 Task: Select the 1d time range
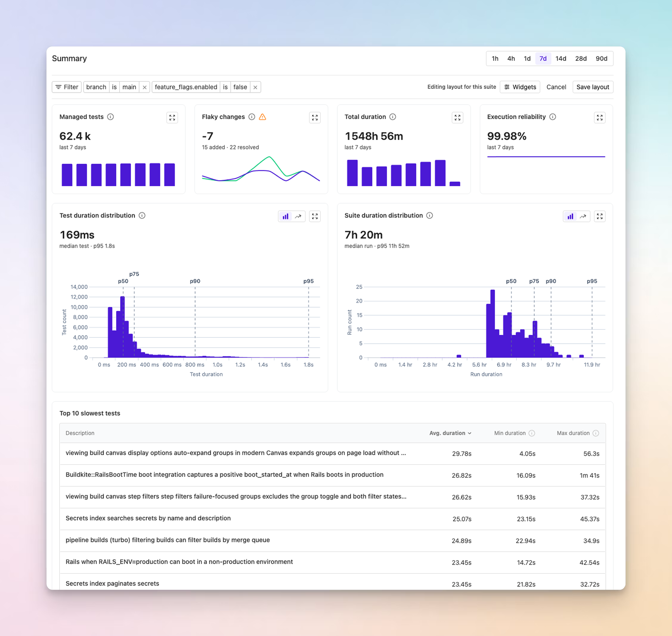click(x=527, y=59)
